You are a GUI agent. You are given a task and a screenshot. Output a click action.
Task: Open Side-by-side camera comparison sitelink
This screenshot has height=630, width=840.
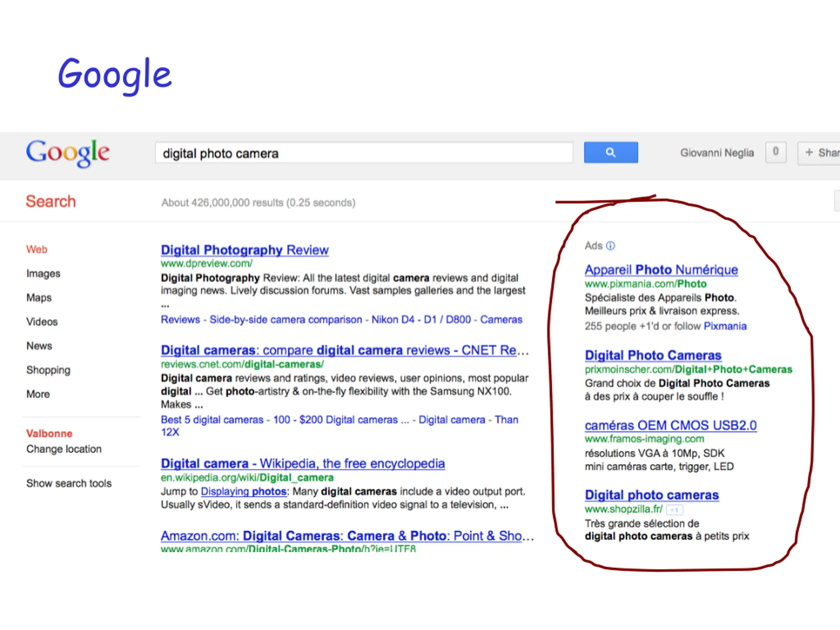pyautogui.click(x=286, y=320)
